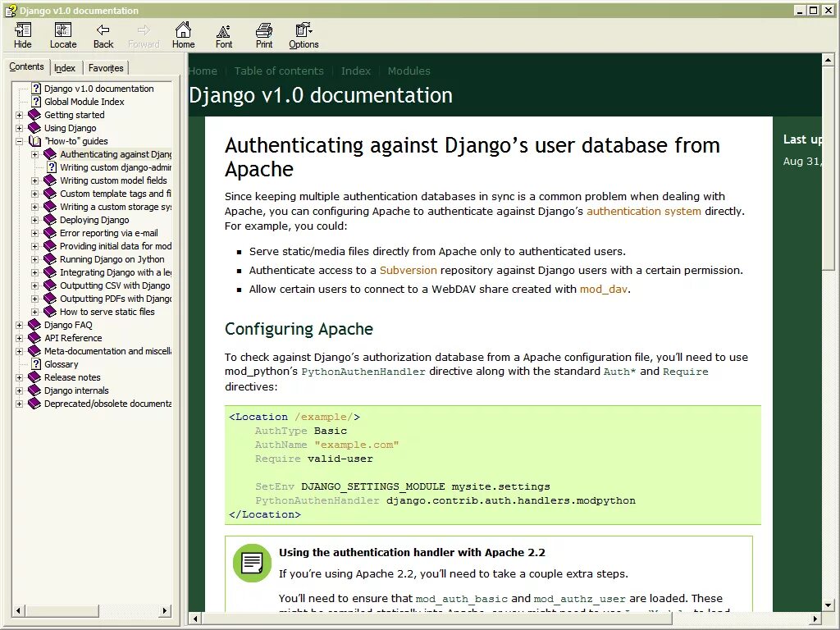This screenshot has height=630, width=840.
Task: Click the page icon beside Glossary
Action: 36,364
